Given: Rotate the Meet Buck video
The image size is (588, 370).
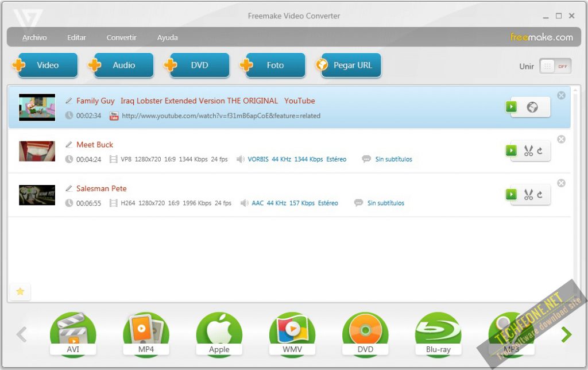Looking at the screenshot, I should pyautogui.click(x=540, y=151).
